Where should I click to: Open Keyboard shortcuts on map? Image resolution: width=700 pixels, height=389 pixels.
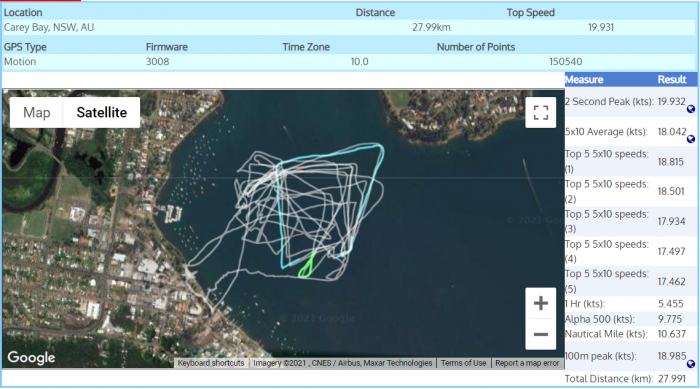coord(211,363)
